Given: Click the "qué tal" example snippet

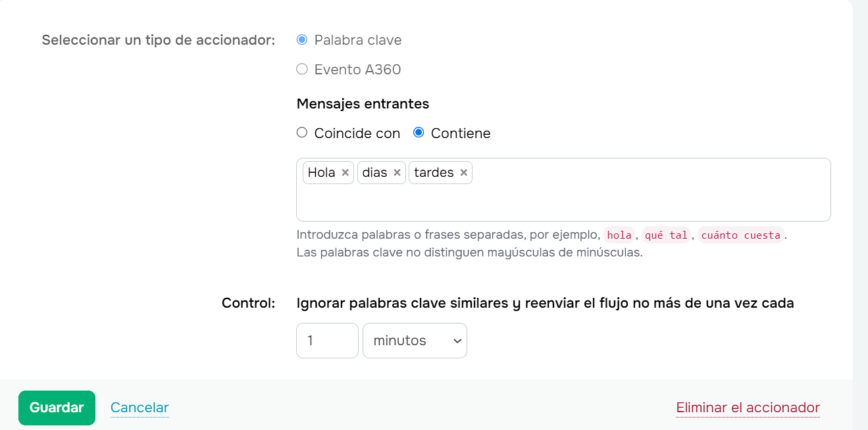Looking at the screenshot, I should [666, 235].
